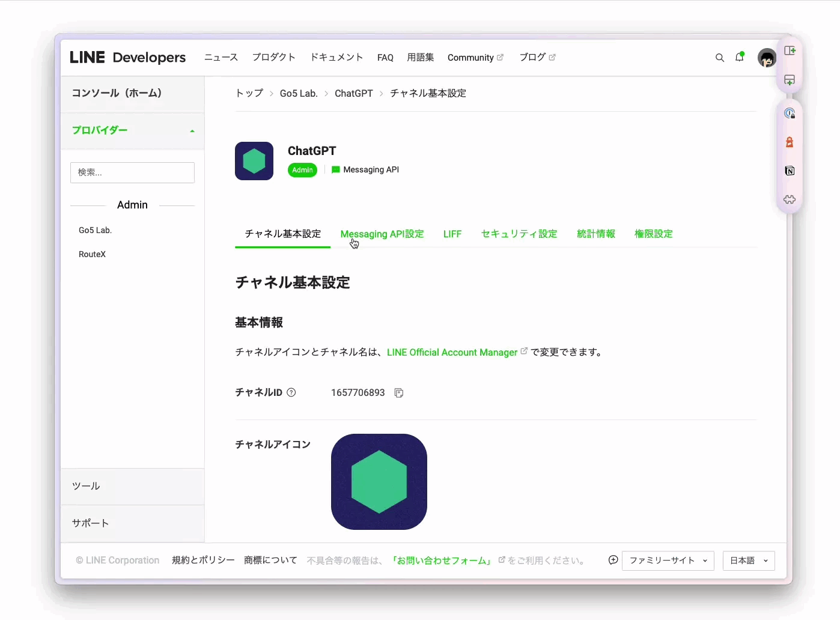
Task: Go to Go5 Lab. breadcrumb
Action: click(x=299, y=93)
